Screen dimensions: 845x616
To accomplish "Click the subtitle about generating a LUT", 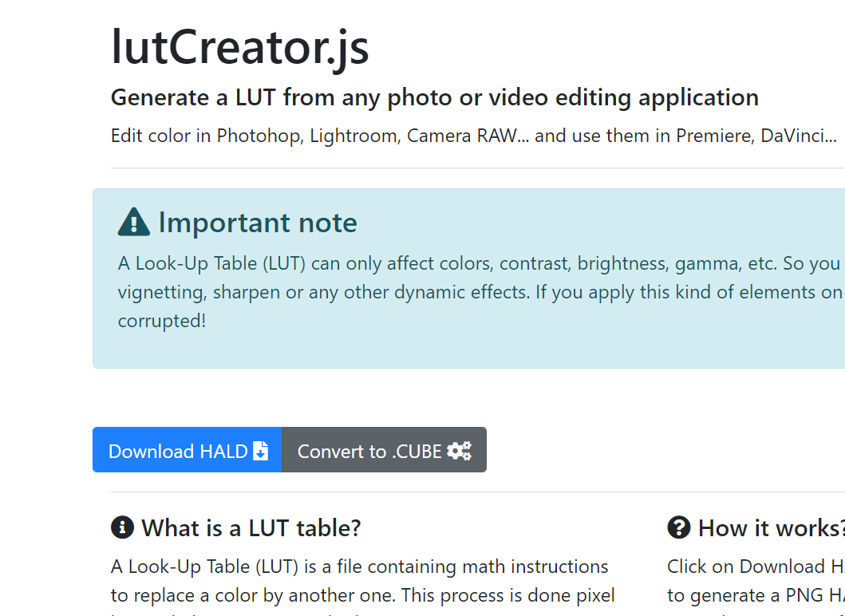I will 435,97.
